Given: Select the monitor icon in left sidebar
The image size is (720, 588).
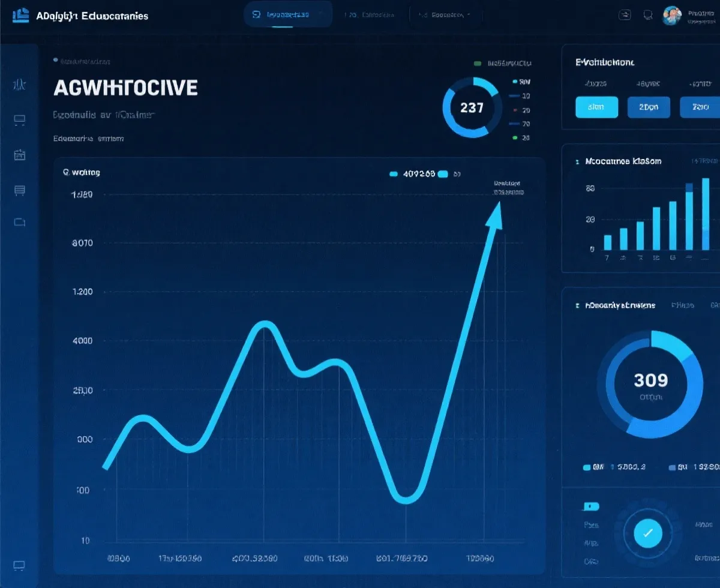Looking at the screenshot, I should click(x=19, y=121).
